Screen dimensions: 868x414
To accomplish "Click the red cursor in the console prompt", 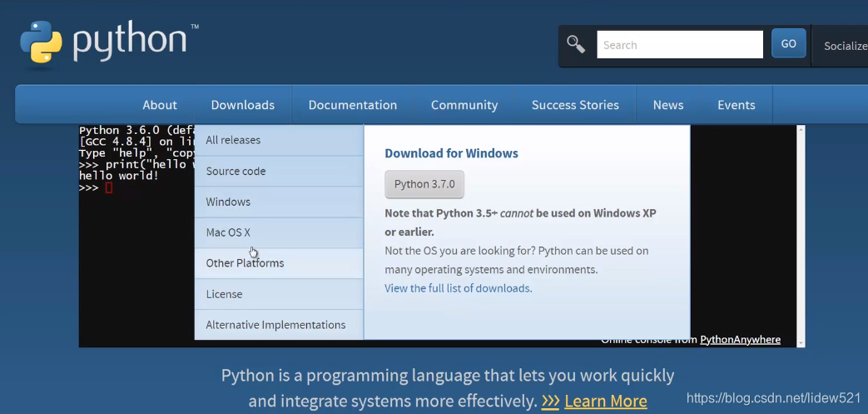I will pos(109,188).
